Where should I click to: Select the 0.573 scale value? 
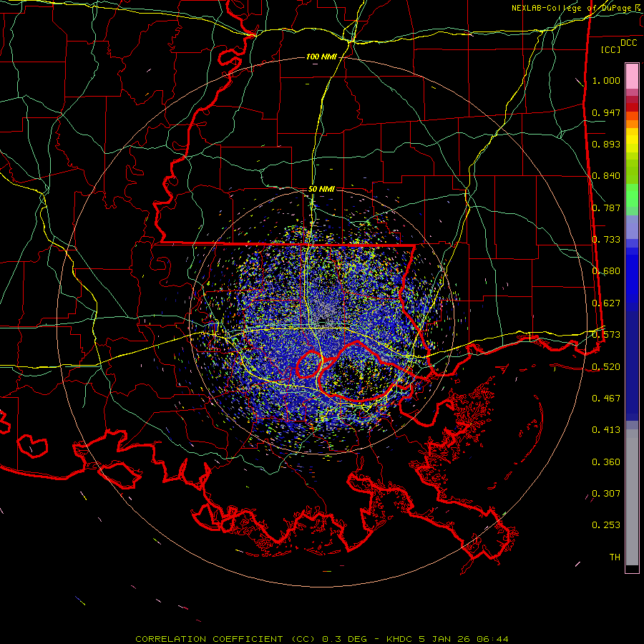coord(606,335)
